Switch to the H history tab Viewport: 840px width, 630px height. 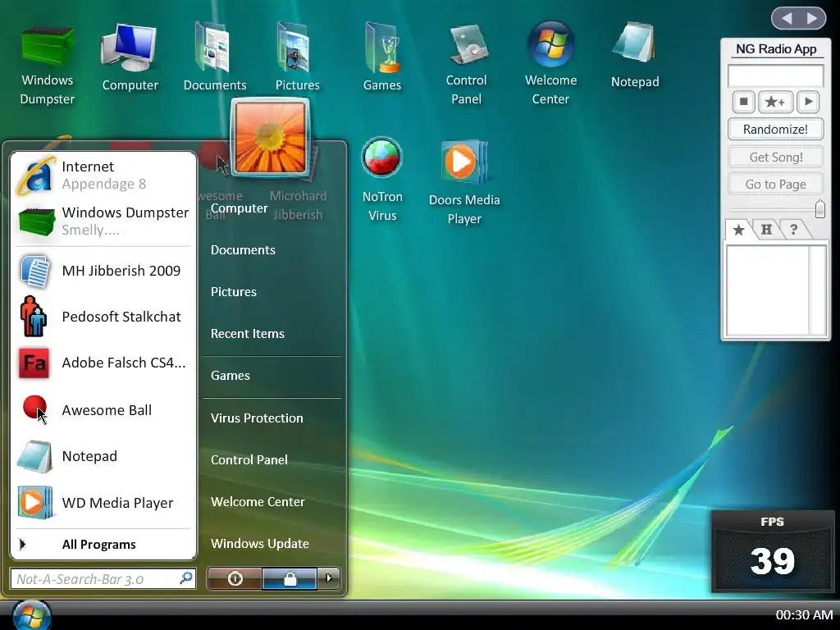pos(767,230)
